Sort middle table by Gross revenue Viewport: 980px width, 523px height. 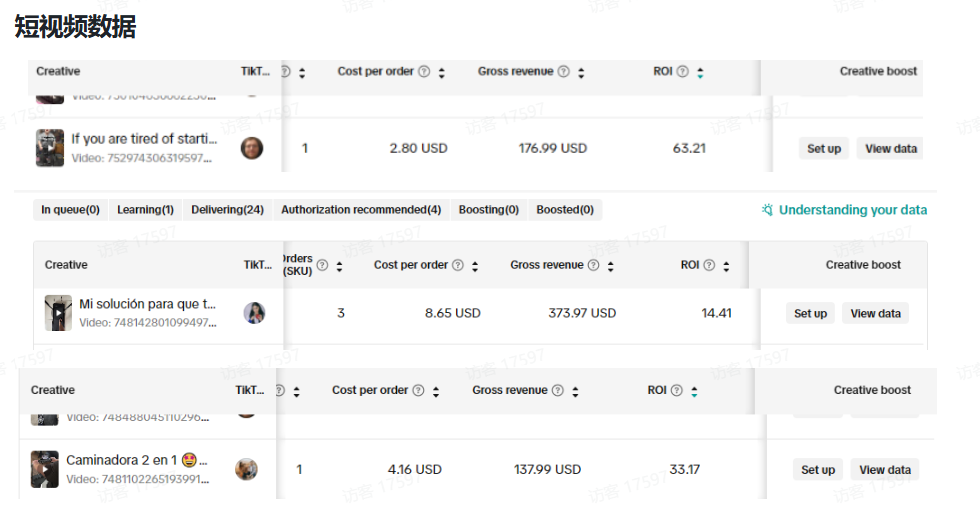click(611, 266)
